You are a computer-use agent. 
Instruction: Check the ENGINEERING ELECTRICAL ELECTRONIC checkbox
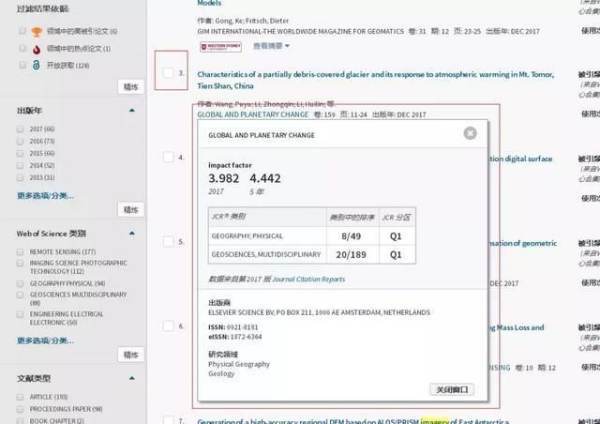[x=20, y=315]
